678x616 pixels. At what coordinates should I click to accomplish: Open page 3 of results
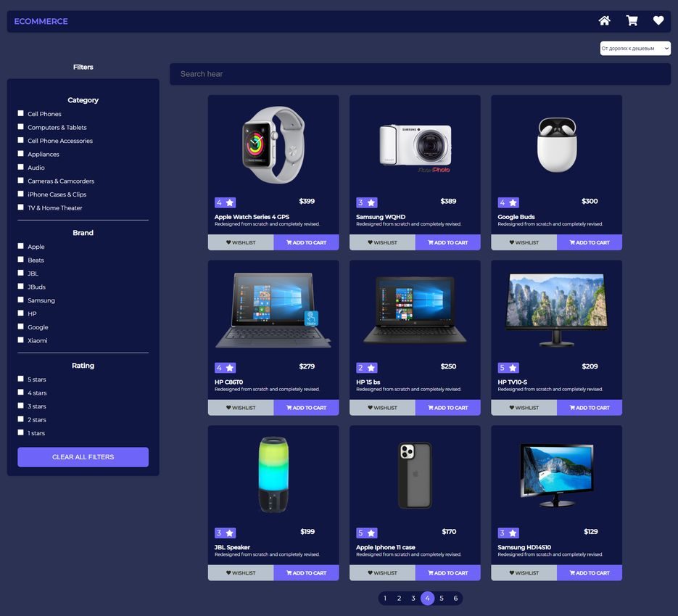click(x=413, y=599)
